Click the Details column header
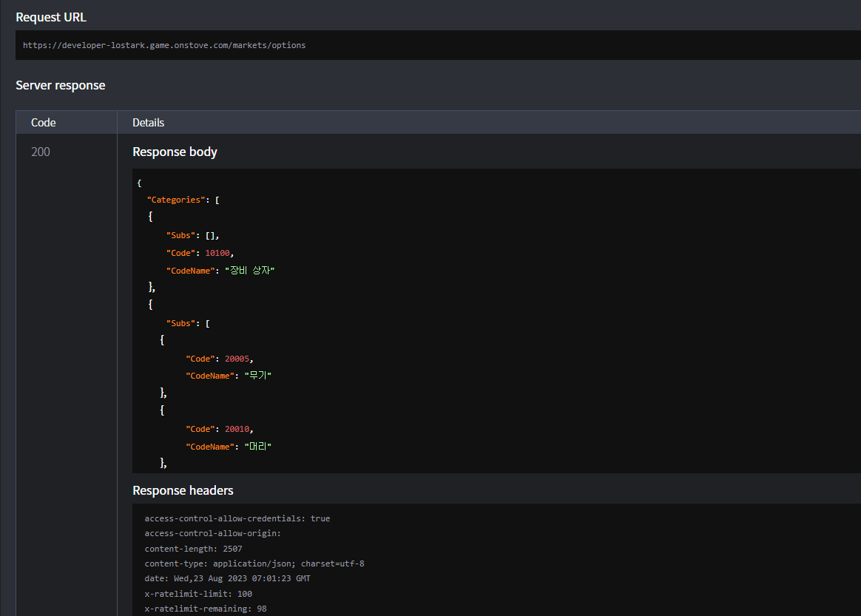The height and width of the screenshot is (616, 861). 148,123
